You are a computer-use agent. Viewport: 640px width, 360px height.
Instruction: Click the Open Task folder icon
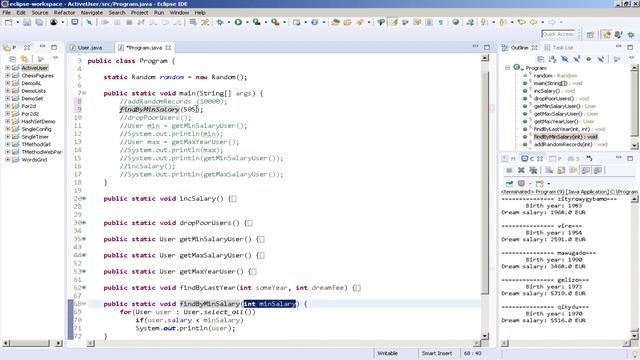coord(347,22)
